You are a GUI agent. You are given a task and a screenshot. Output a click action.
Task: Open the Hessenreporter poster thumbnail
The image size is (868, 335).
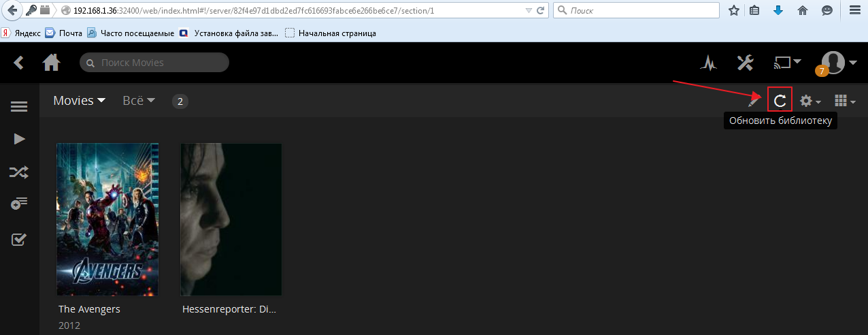pyautogui.click(x=231, y=219)
